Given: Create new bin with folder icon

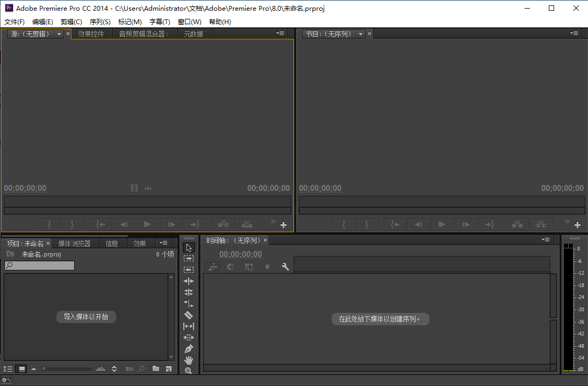Looking at the screenshot, I should point(156,369).
